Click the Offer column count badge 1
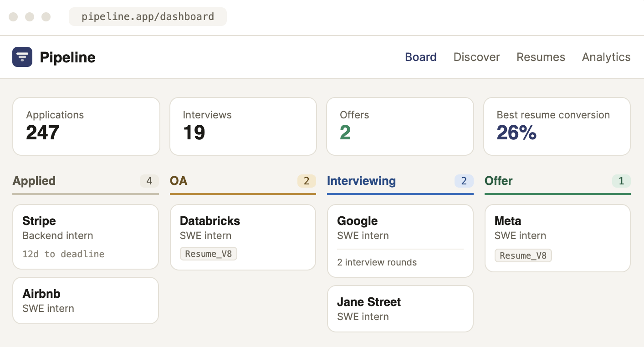Viewport: 644px width, 347px height. click(x=621, y=181)
